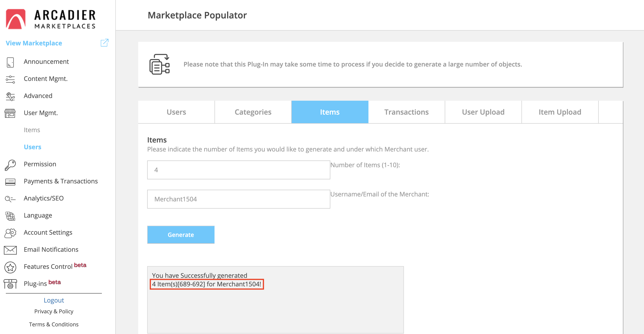Open Account Settings in the sidebar
The image size is (644, 334).
point(48,232)
